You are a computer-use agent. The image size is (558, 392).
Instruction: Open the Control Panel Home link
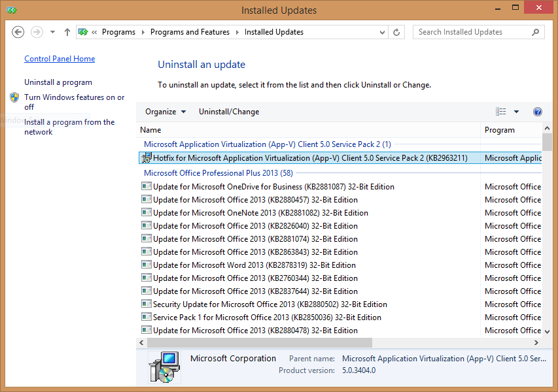point(60,59)
